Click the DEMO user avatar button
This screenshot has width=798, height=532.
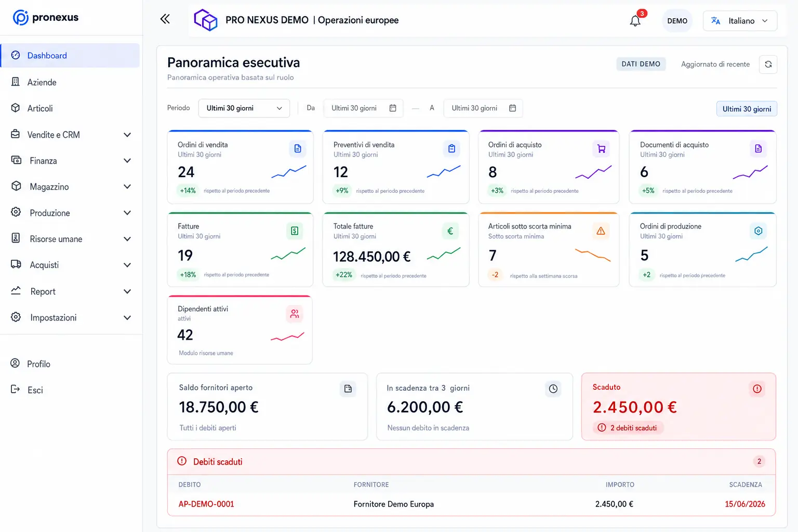point(677,21)
